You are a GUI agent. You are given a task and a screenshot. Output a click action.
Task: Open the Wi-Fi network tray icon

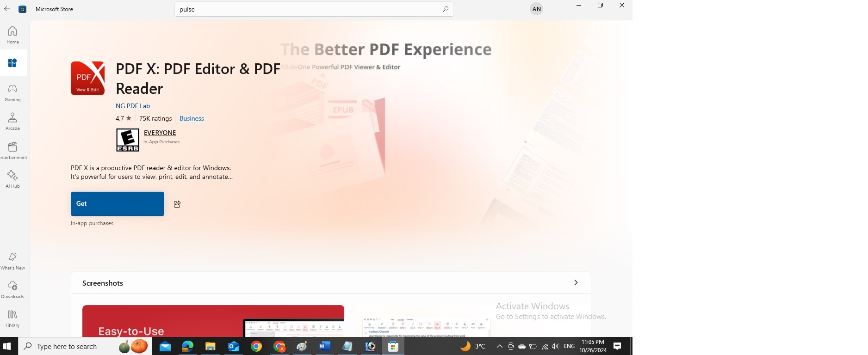click(545, 346)
